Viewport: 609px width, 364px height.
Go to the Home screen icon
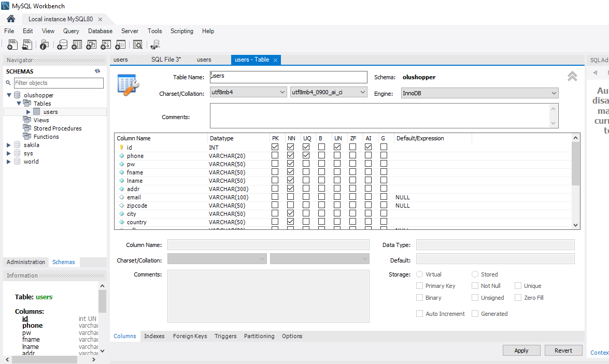pyautogui.click(x=11, y=19)
